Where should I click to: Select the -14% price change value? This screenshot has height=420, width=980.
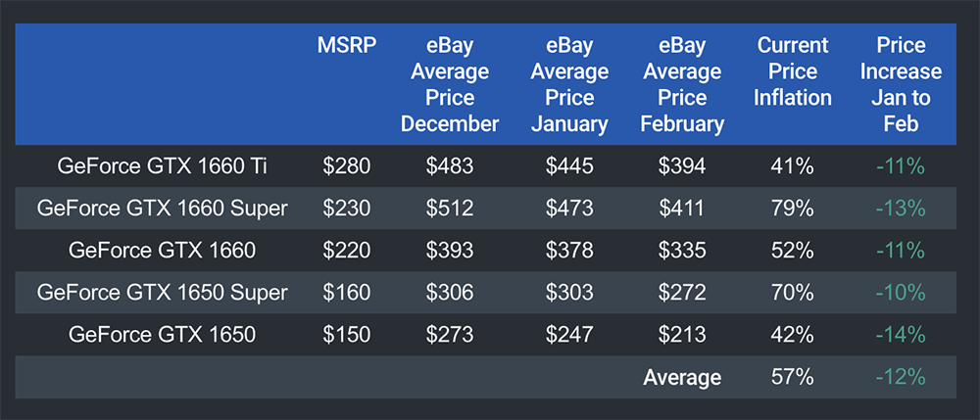click(902, 335)
